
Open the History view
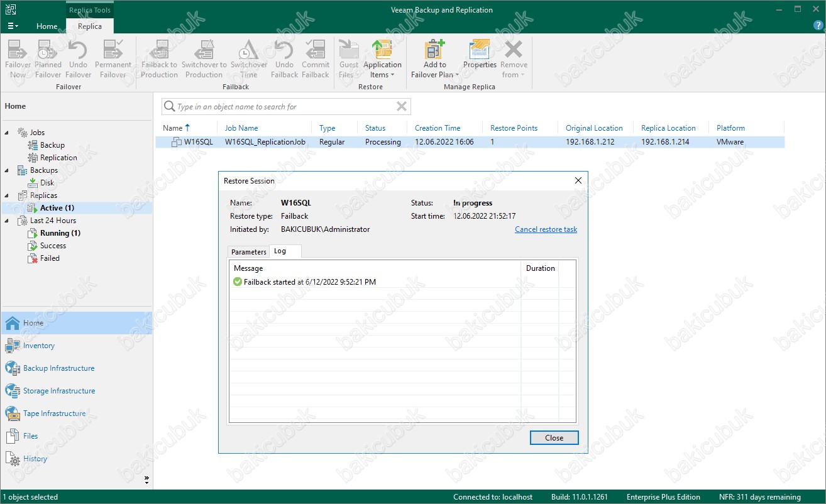[x=76, y=459]
